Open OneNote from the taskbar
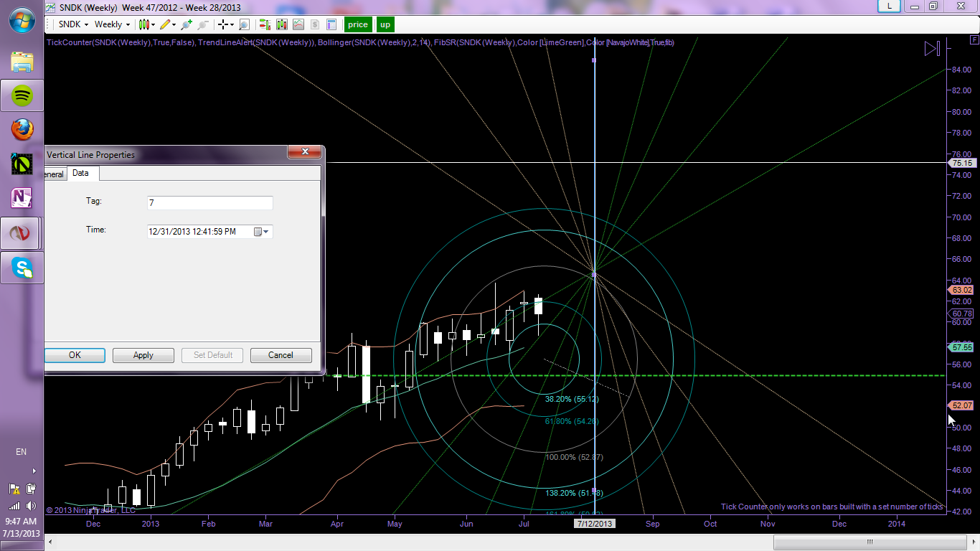 22,198
